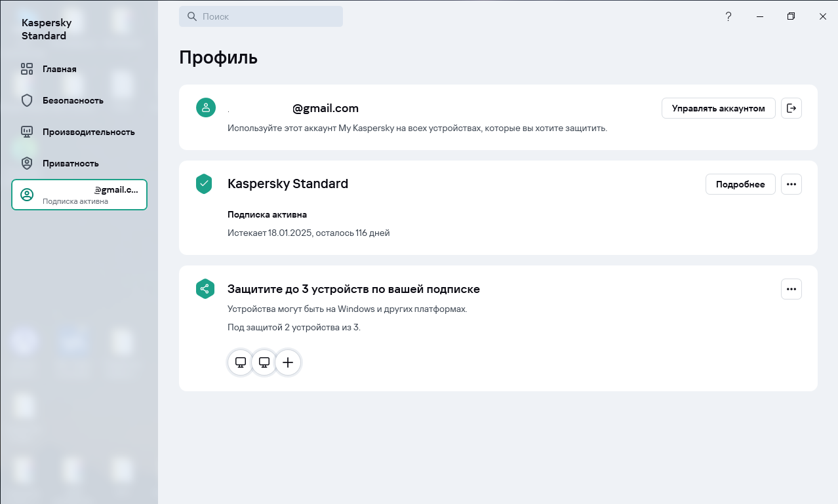Select the second protected device icon
The width and height of the screenshot is (838, 504).
pyautogui.click(x=264, y=362)
